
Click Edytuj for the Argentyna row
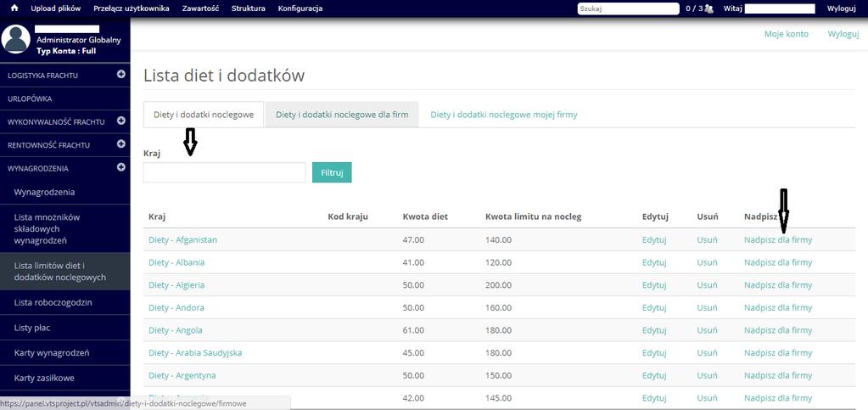tap(654, 375)
